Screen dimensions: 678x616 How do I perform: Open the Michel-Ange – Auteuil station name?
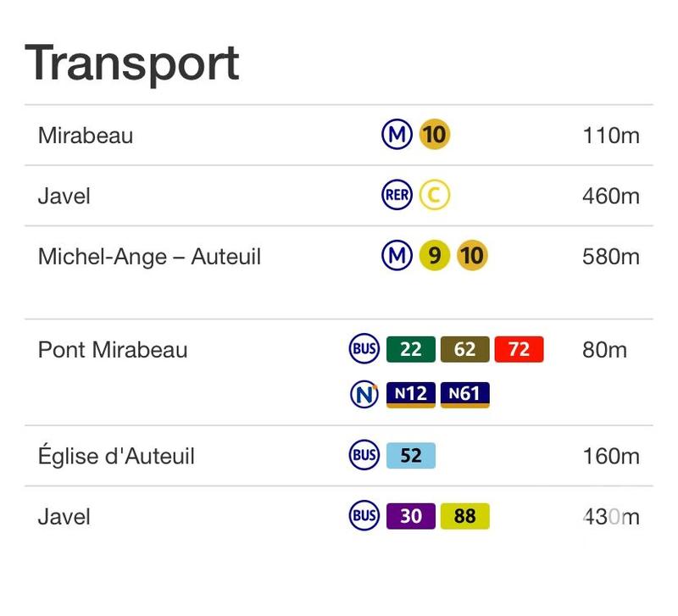pyautogui.click(x=149, y=256)
